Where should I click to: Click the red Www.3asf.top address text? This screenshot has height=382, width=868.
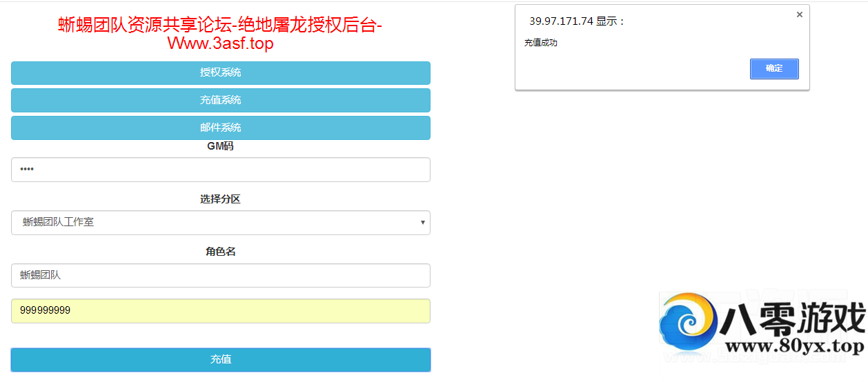pyautogui.click(x=221, y=43)
